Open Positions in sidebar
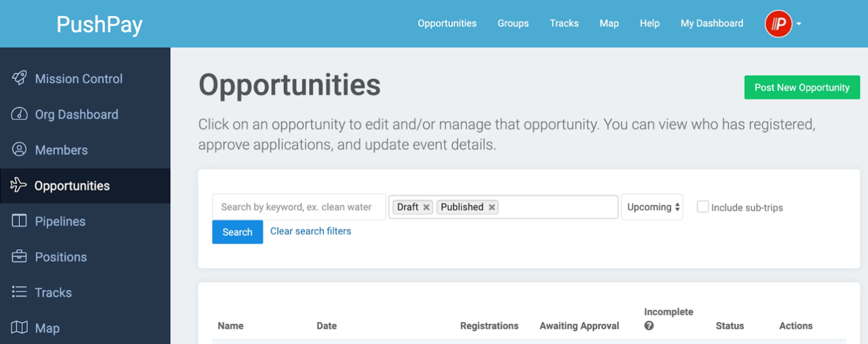This screenshot has height=344, width=868. click(x=85, y=257)
